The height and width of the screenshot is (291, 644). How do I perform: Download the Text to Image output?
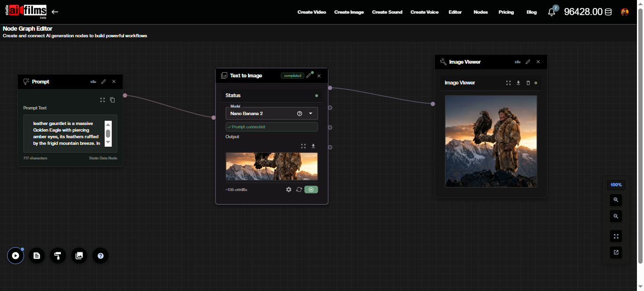(313, 146)
